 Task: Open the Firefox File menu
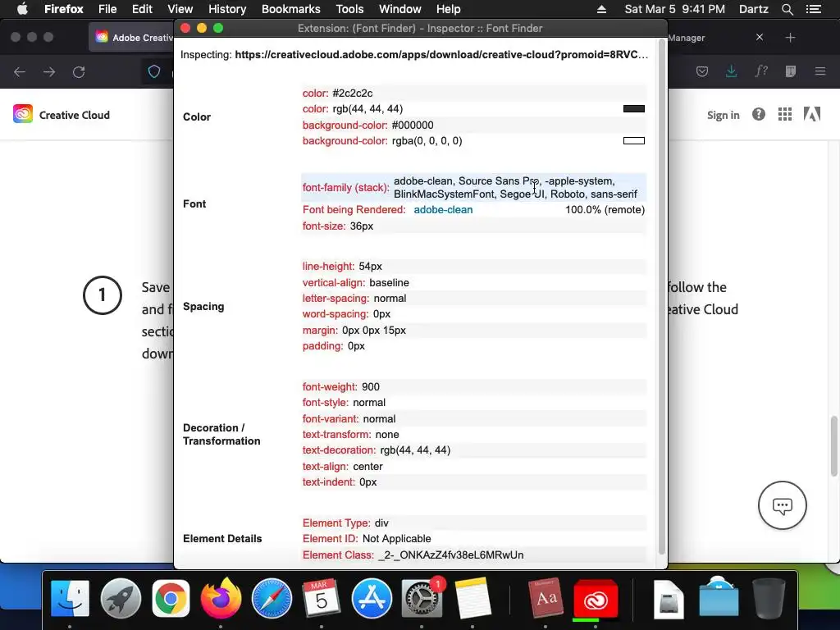tap(107, 9)
